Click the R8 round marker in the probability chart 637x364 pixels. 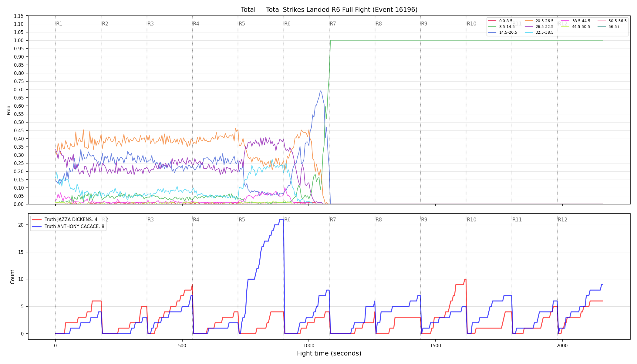(379, 24)
